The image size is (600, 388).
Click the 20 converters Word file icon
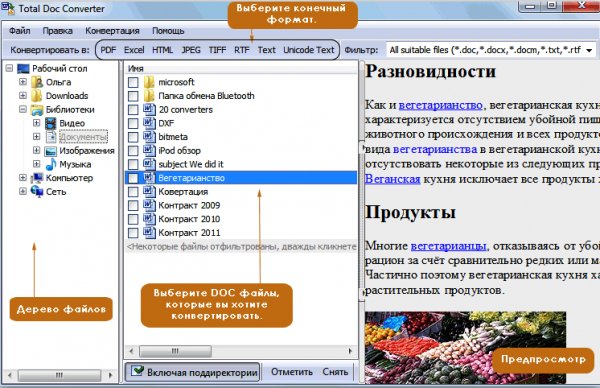click(x=149, y=109)
